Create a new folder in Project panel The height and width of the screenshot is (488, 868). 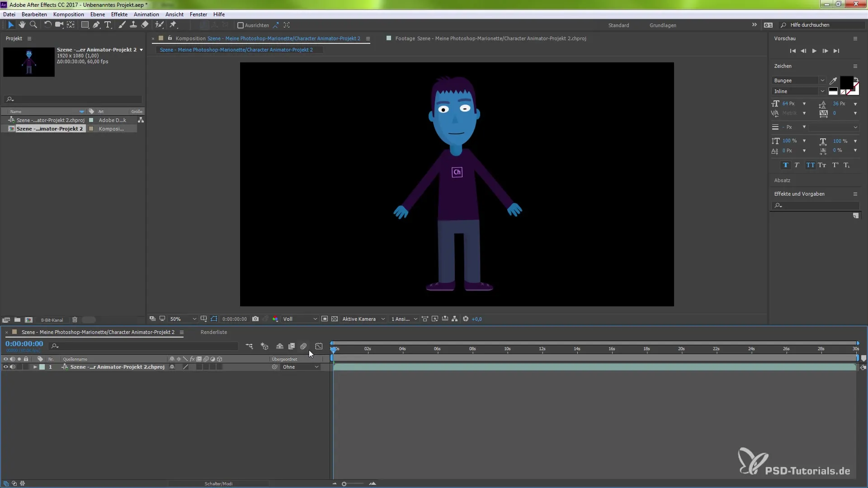(x=17, y=320)
